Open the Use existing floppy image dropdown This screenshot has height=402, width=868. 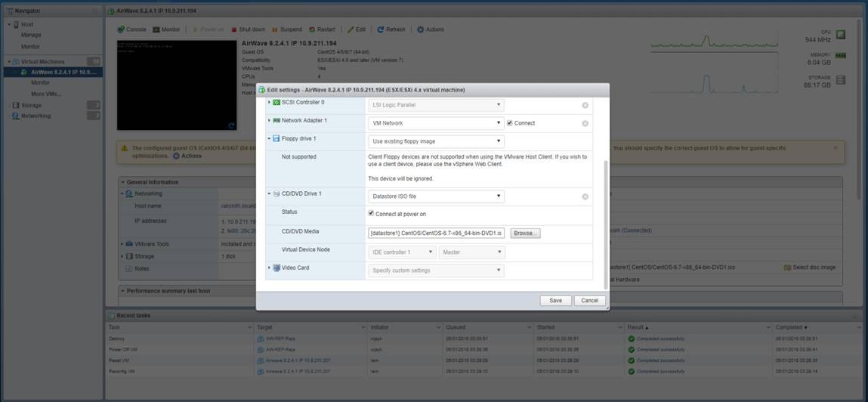[436, 141]
